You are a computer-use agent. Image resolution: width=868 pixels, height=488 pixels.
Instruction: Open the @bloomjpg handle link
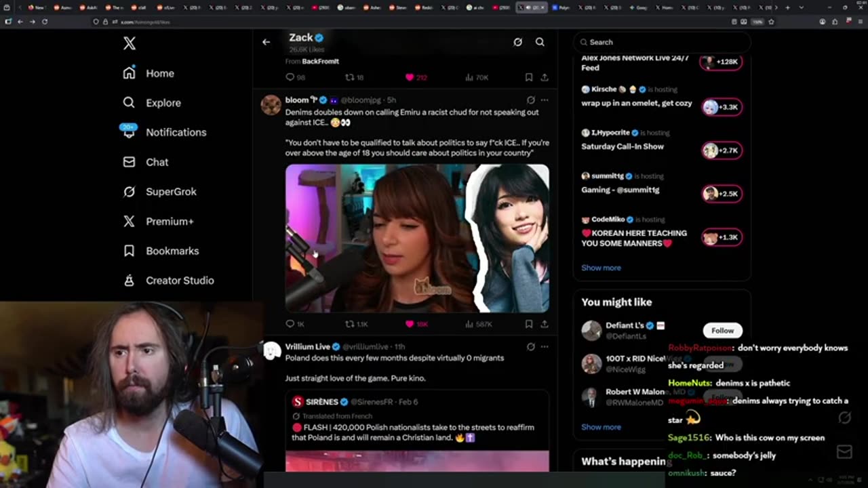362,100
